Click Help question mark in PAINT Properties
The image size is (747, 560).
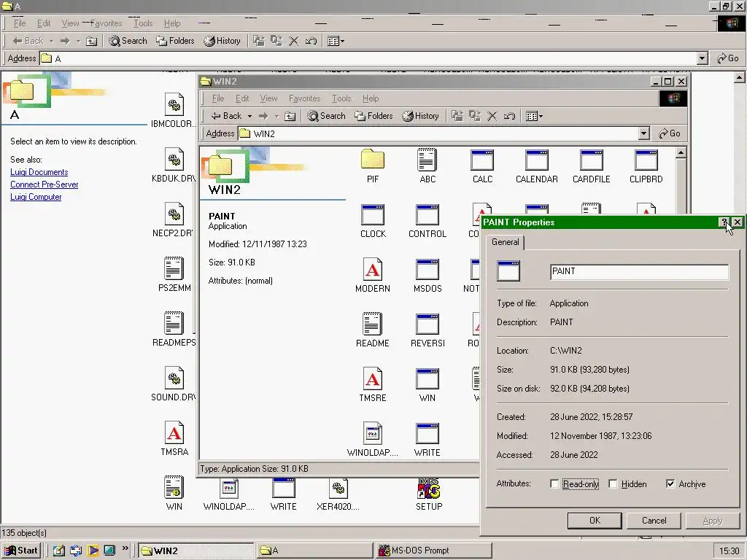coord(724,222)
